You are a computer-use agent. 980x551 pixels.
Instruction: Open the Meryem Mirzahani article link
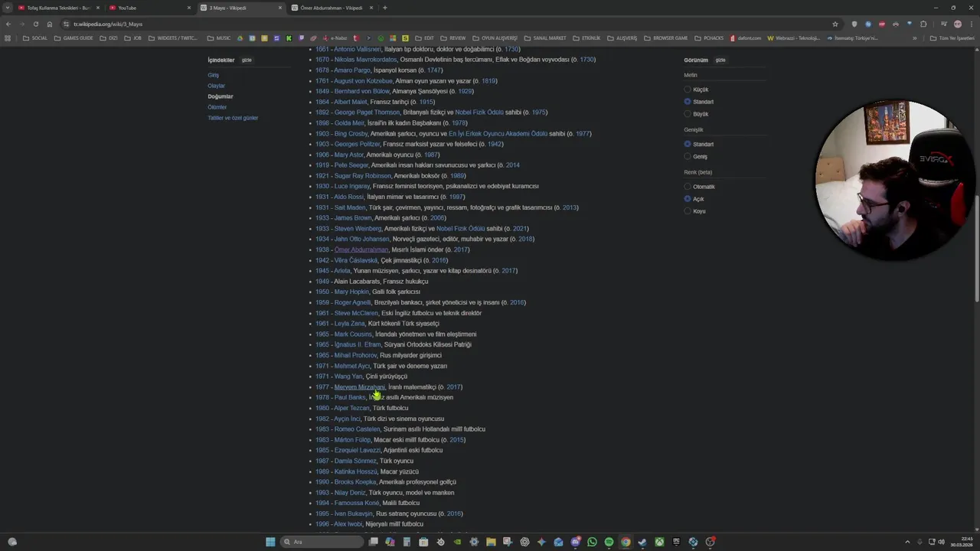pyautogui.click(x=360, y=387)
